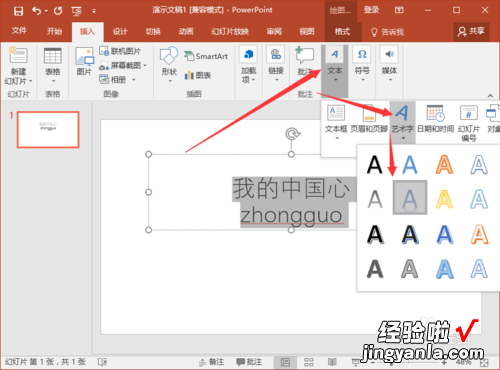Select the dark striped WordArt in bottom row
500x370 pixels.
pos(375,269)
